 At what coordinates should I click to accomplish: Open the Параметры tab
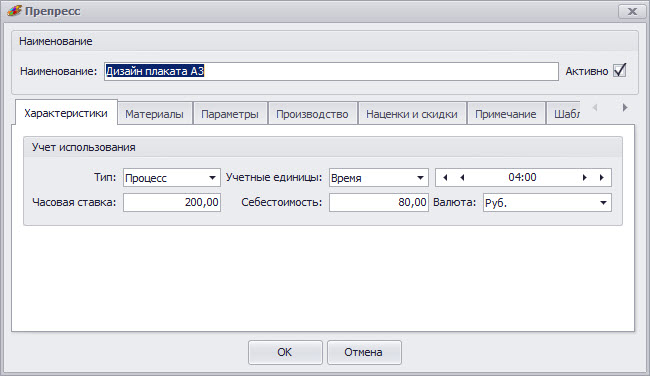click(230, 114)
